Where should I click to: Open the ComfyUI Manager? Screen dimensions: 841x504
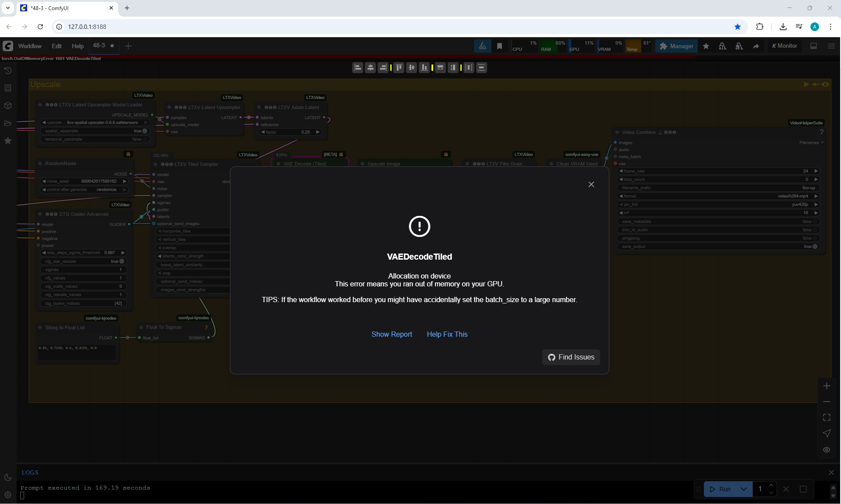(x=676, y=46)
